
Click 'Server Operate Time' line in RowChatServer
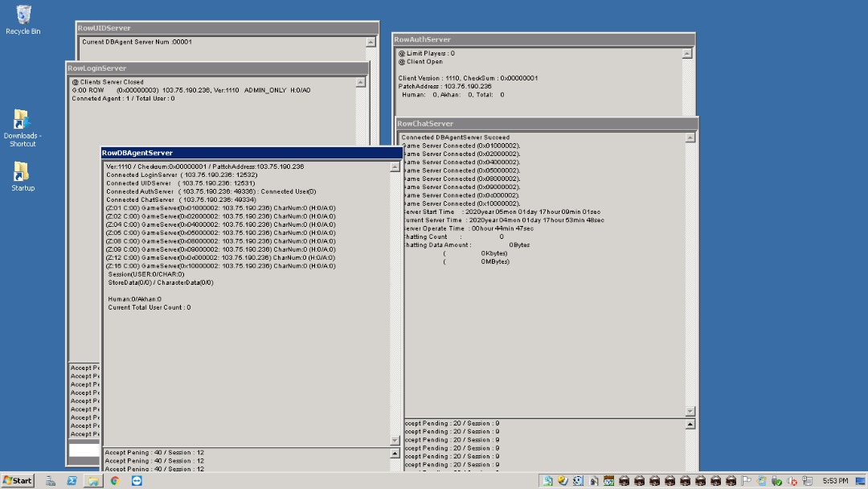(469, 228)
